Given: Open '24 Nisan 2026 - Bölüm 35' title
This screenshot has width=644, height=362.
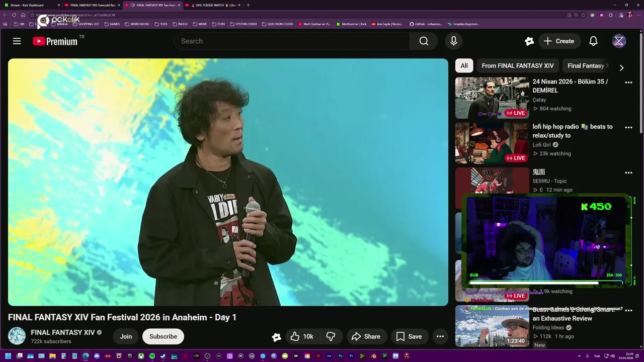Looking at the screenshot, I should tap(570, 86).
